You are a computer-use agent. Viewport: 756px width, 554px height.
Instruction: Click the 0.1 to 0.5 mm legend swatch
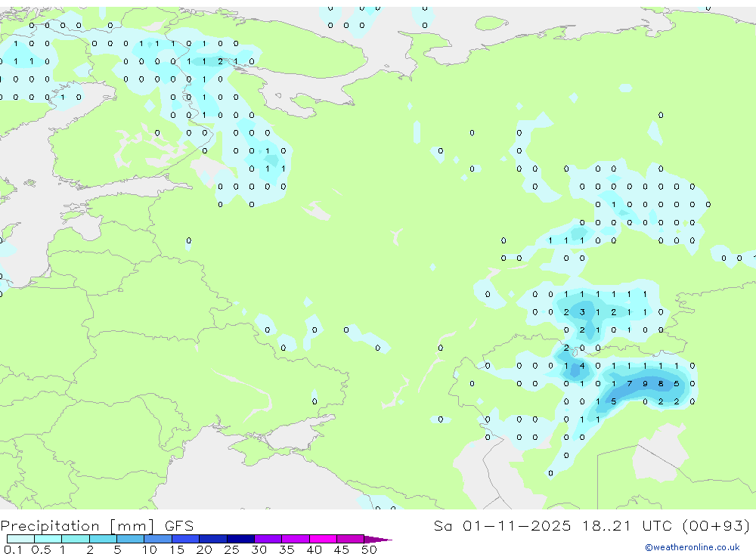[x=20, y=539]
